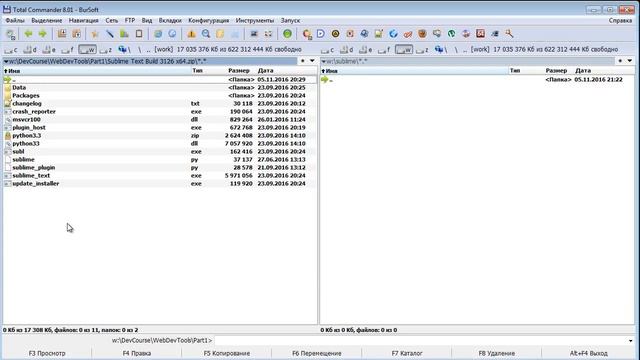Click the orange star toolbar icon

click(x=95, y=34)
